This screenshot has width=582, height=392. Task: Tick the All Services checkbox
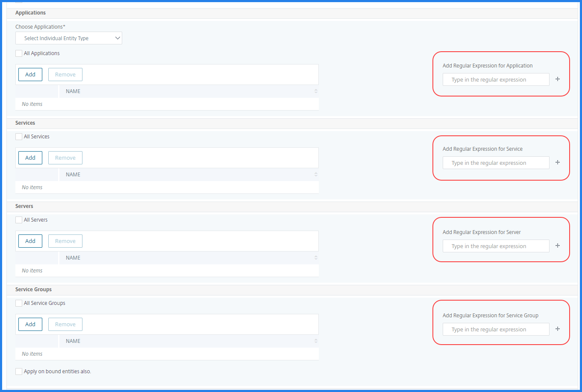pos(19,137)
